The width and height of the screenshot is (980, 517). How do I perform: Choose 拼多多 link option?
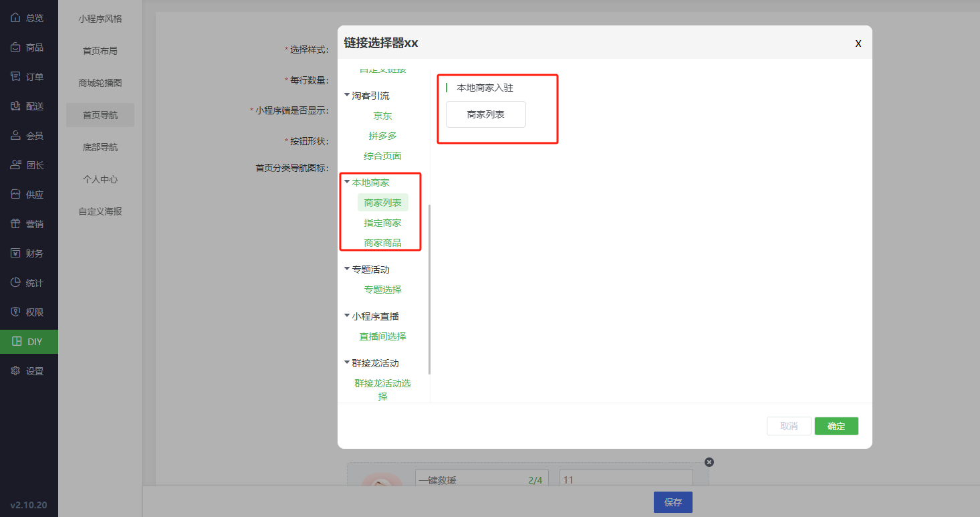coord(382,136)
